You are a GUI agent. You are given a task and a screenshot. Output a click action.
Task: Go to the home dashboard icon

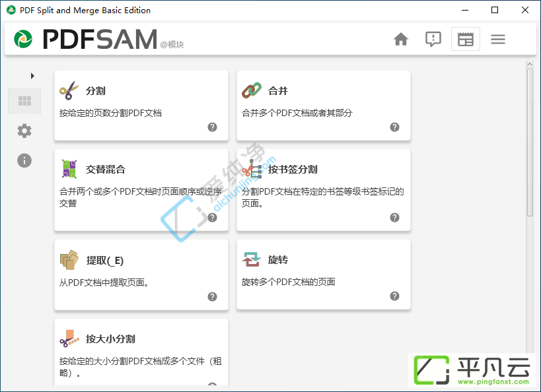pos(401,40)
